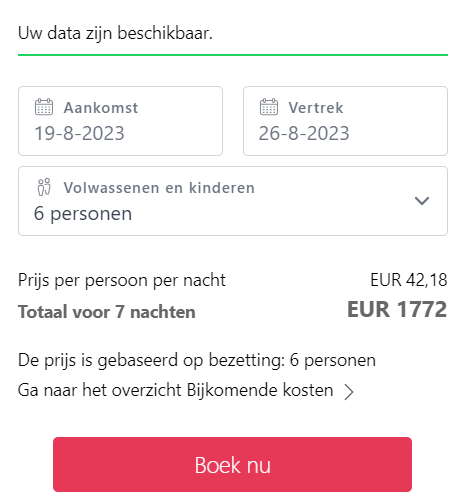
Task: Click the EUR 42,18 per night price
Action: click(x=409, y=280)
